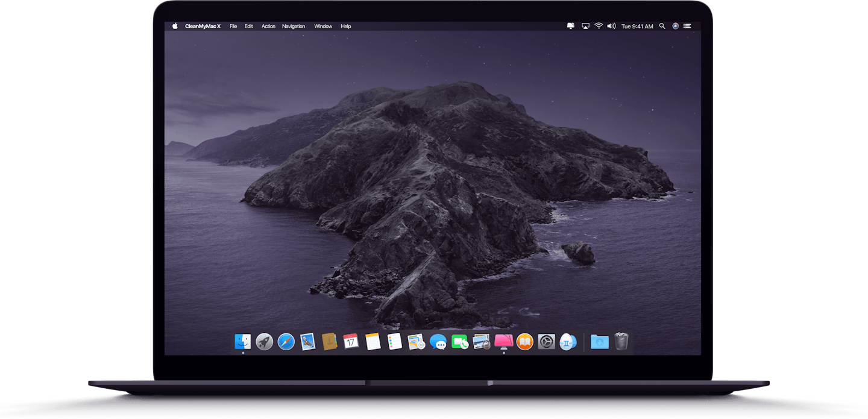The image size is (868, 419).
Task: Activate Siri from the menu bar
Action: coord(675,26)
